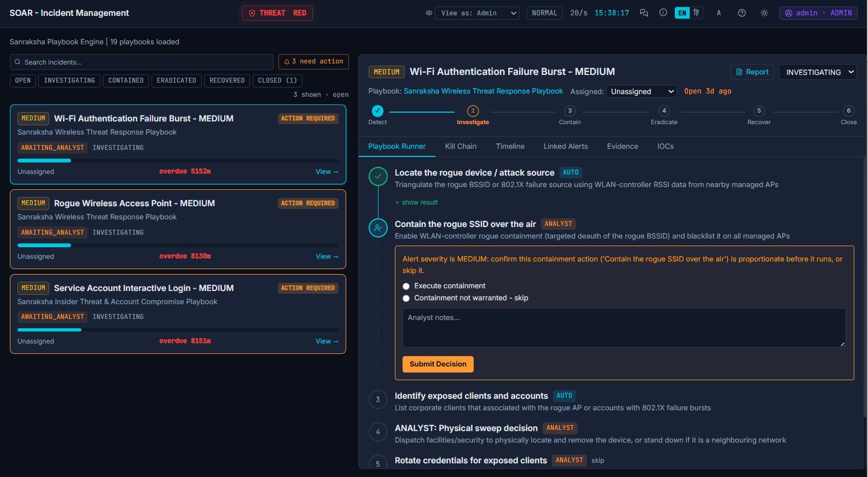Open Sanraksha Wireless Threat Response Playbook link
Image resolution: width=868 pixels, height=477 pixels.
click(x=483, y=91)
